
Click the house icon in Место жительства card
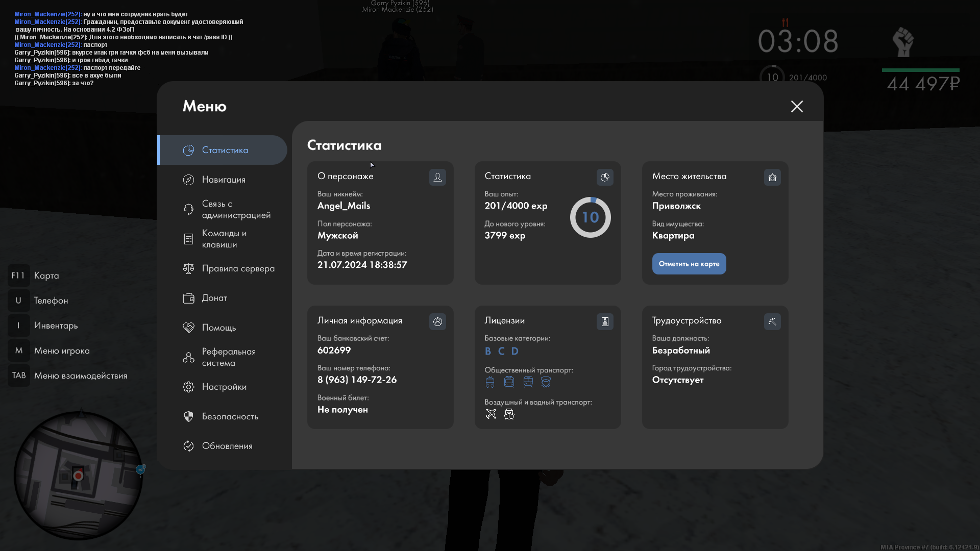pyautogui.click(x=772, y=177)
